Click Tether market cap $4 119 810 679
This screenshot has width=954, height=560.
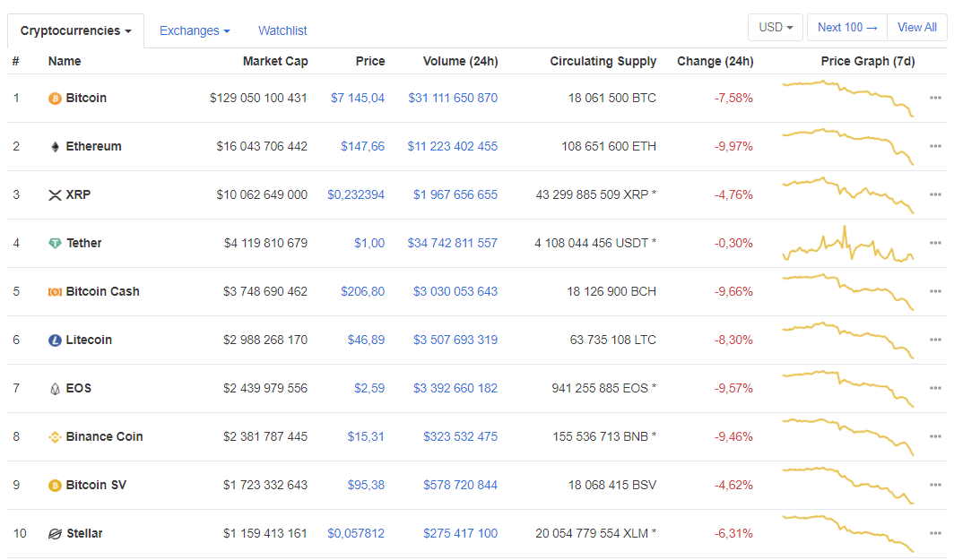click(x=266, y=243)
